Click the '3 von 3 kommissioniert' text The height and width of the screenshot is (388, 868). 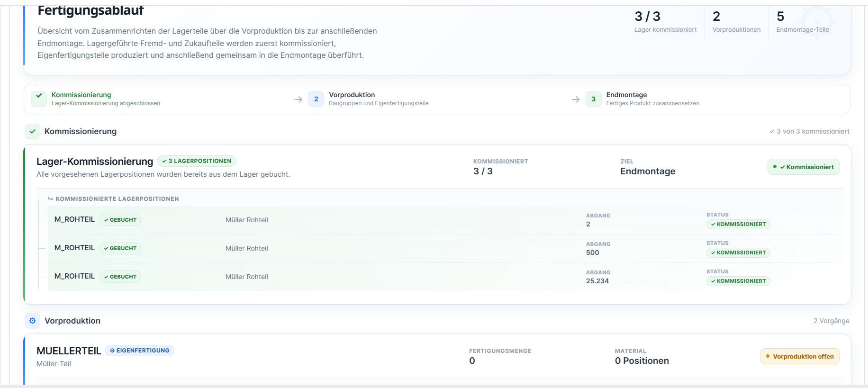[809, 131]
